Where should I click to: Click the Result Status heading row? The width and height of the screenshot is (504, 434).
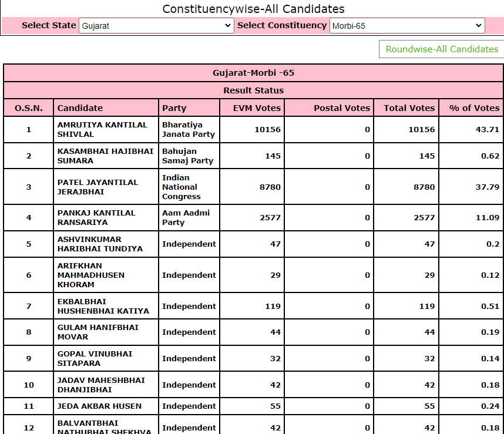pyautogui.click(x=253, y=90)
